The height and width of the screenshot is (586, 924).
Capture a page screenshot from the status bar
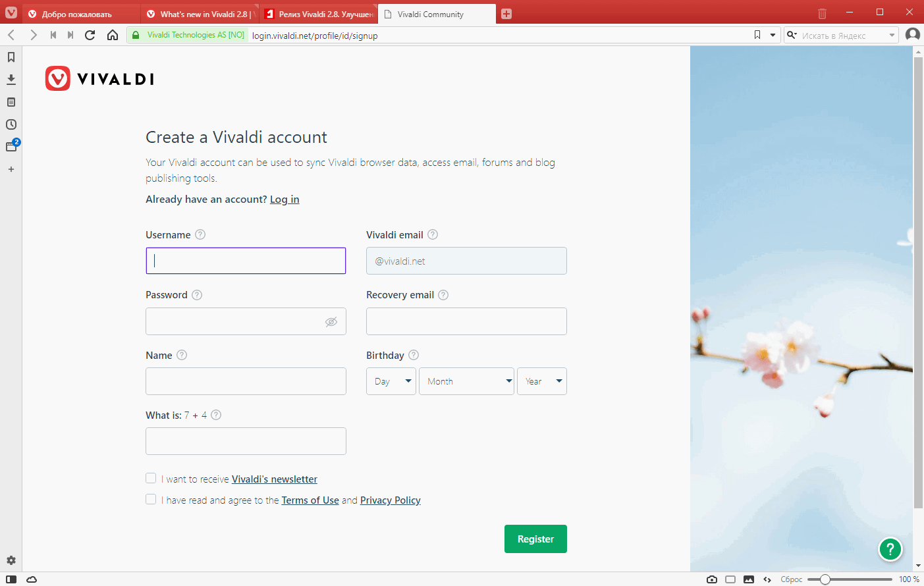click(712, 579)
